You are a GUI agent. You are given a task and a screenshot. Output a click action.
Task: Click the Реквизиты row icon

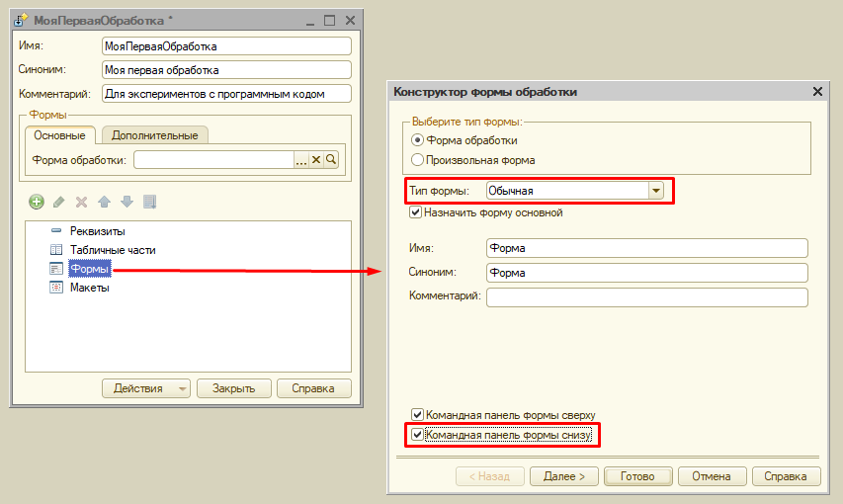[x=56, y=231]
